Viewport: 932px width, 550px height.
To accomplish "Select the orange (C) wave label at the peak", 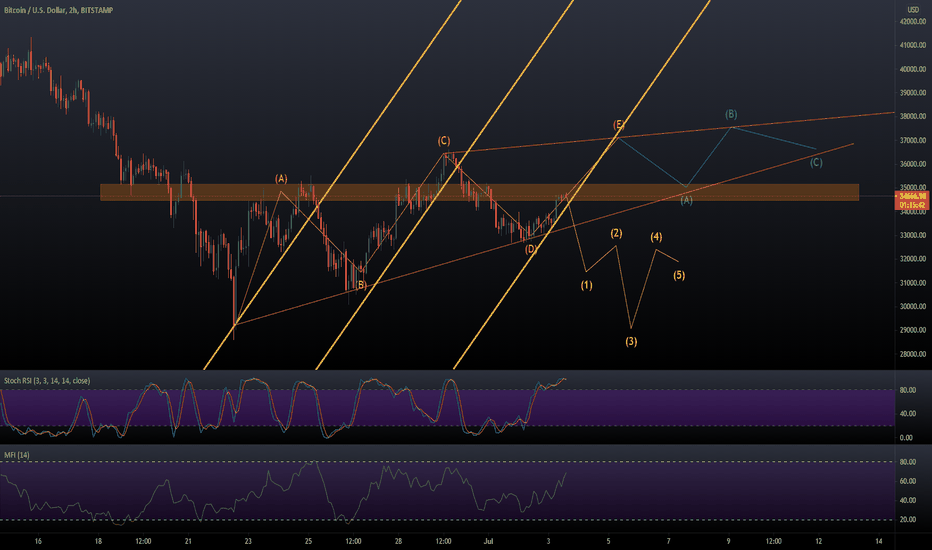I will click(444, 141).
